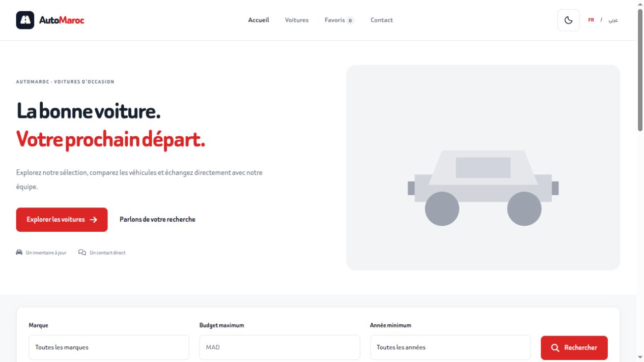644x362 pixels.
Task: Click the text Un inventaire à jour
Action: click(x=46, y=253)
